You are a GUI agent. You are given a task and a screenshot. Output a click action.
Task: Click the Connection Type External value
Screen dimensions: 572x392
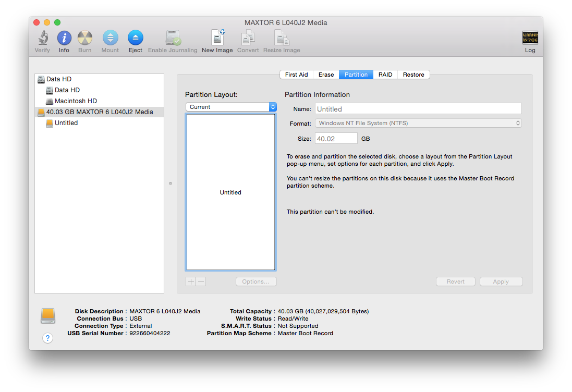tap(140, 326)
